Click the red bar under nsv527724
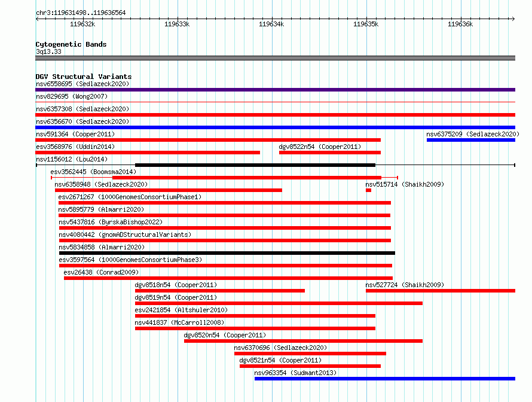Screen dimensions: 532x402 (441, 291)
